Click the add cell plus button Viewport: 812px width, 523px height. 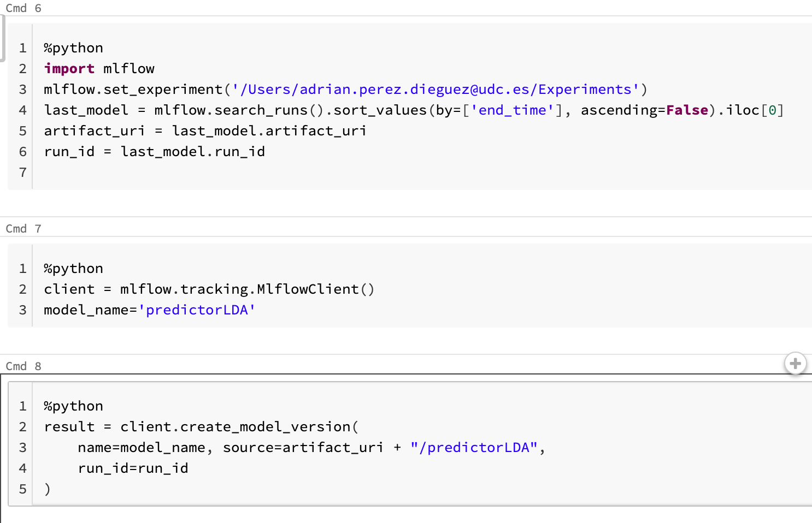point(795,363)
